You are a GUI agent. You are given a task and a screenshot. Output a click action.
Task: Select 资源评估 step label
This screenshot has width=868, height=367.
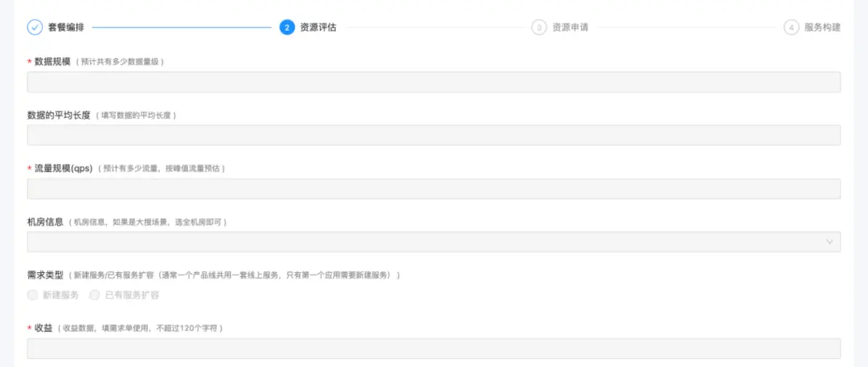point(318,27)
